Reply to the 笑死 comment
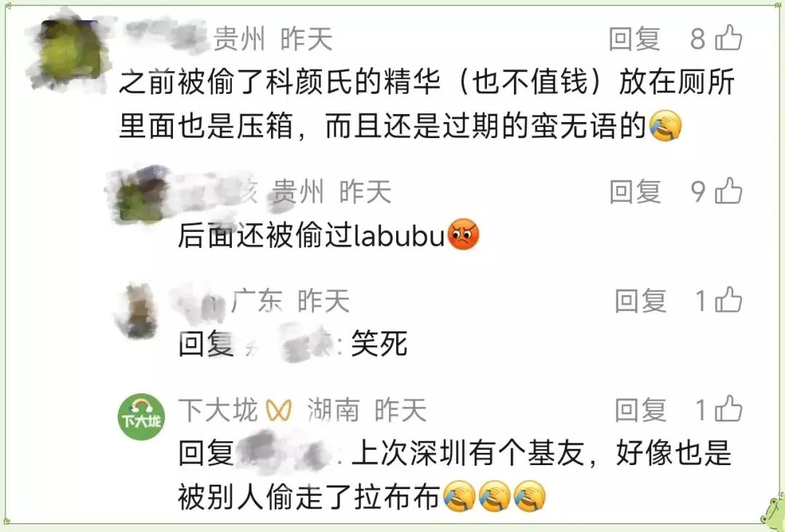The image size is (785, 532). click(x=640, y=300)
